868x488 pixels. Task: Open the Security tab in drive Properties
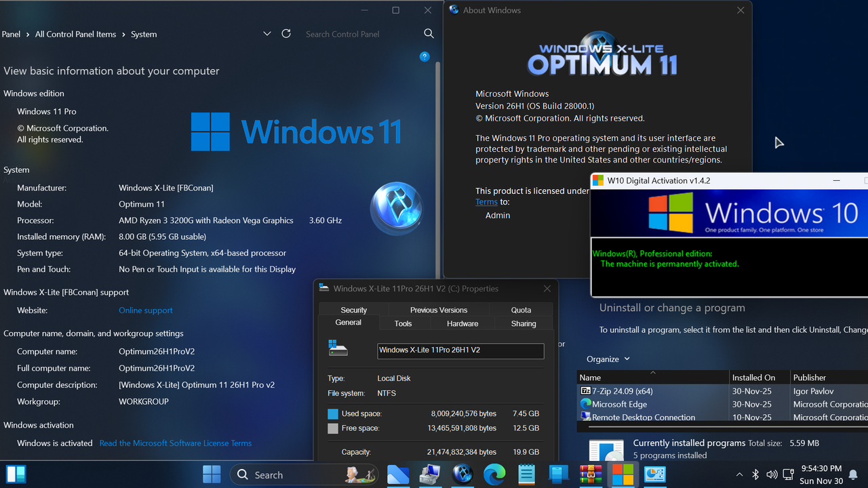point(353,310)
